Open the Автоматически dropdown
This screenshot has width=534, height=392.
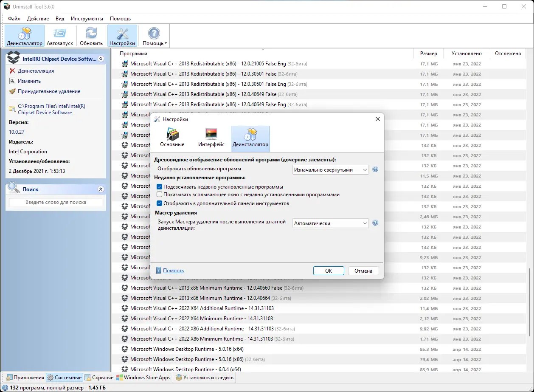point(331,223)
